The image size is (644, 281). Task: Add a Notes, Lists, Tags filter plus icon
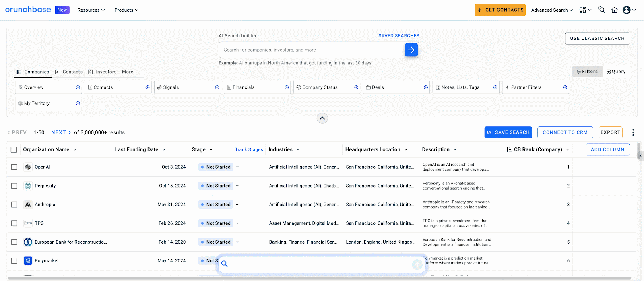click(x=495, y=87)
